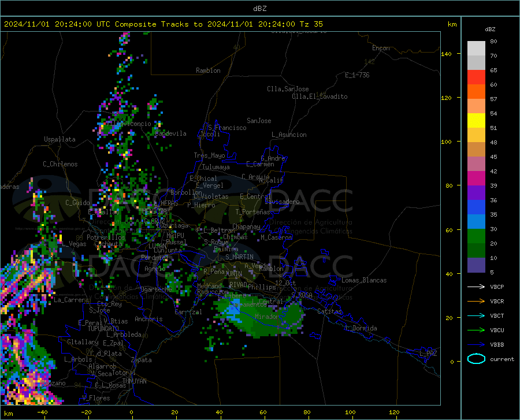Click the dBZ title at the top
Viewport: 520px width, 420px height.
coord(259,9)
